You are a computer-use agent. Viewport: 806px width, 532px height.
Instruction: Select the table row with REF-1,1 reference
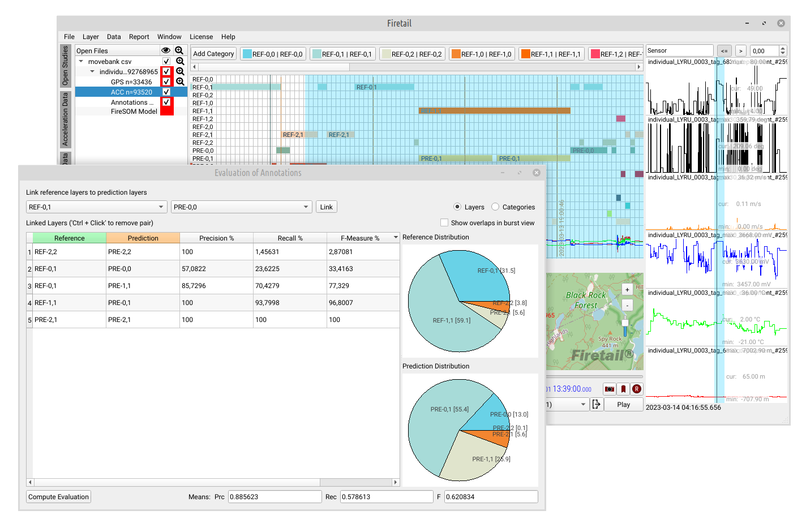click(213, 303)
